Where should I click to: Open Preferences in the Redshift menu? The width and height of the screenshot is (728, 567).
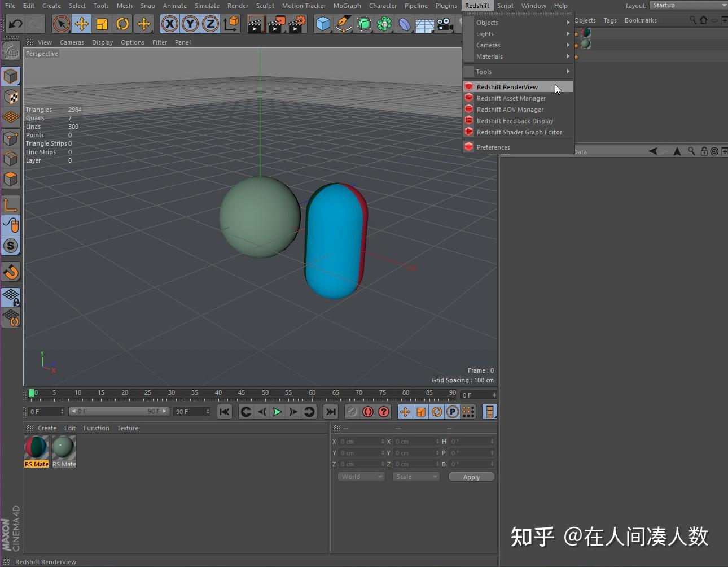click(x=493, y=147)
